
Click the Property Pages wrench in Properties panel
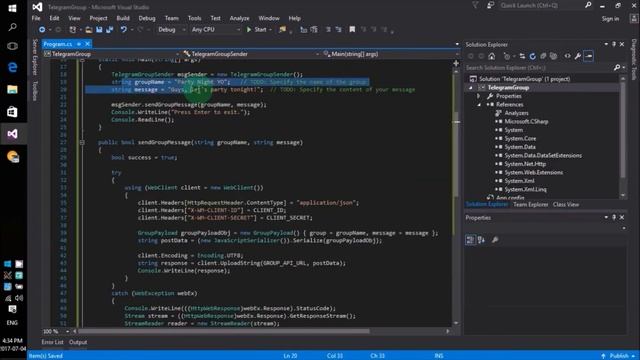pos(495,240)
